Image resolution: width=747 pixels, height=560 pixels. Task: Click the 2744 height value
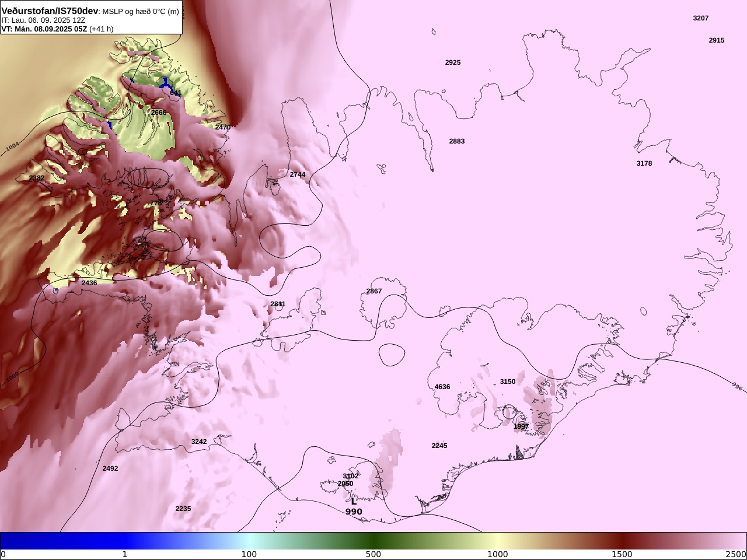(x=298, y=174)
